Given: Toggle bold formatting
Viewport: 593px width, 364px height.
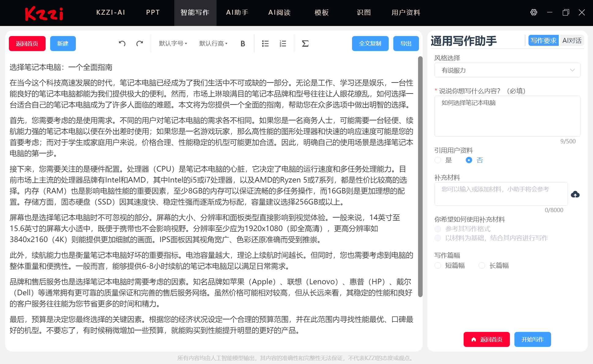Looking at the screenshot, I should tap(242, 43).
